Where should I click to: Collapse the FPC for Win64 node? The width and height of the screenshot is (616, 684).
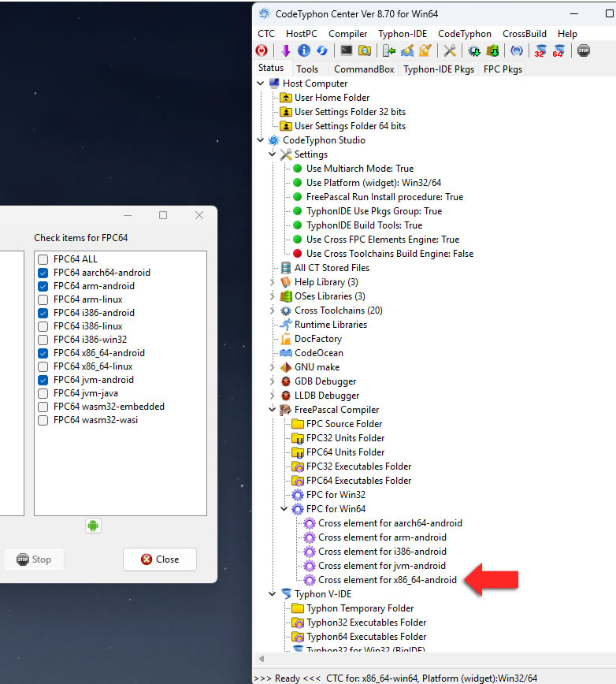coord(284,509)
